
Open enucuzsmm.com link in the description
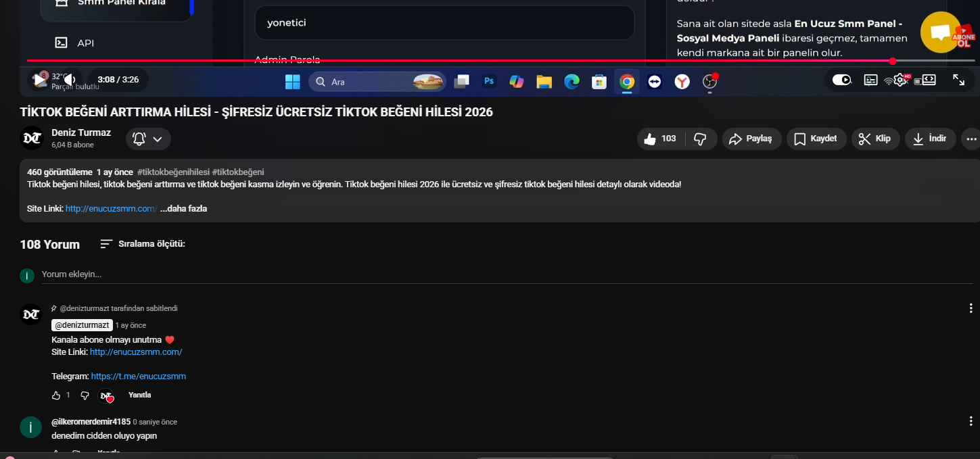[112, 209]
